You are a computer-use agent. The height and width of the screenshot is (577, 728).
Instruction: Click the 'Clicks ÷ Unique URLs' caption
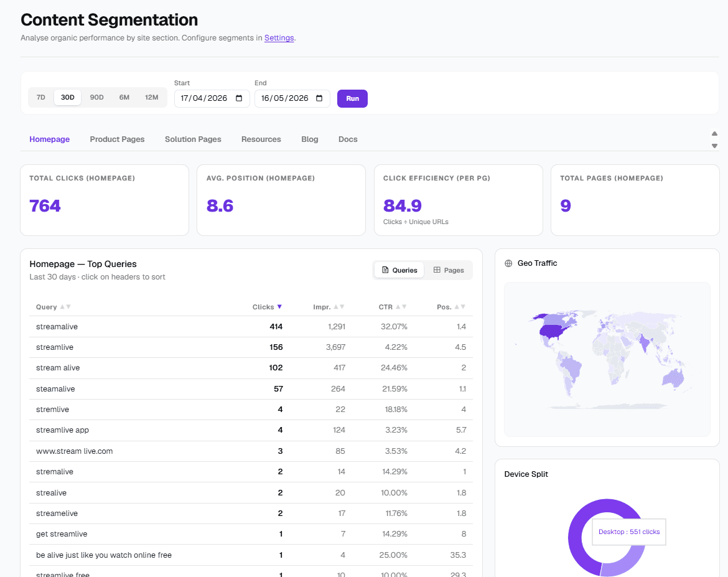pyautogui.click(x=416, y=222)
